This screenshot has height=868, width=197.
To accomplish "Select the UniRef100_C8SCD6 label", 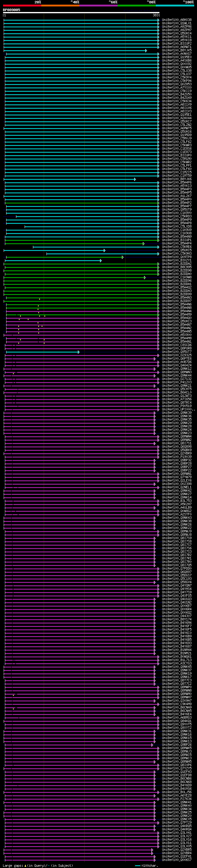I will coord(177,345).
